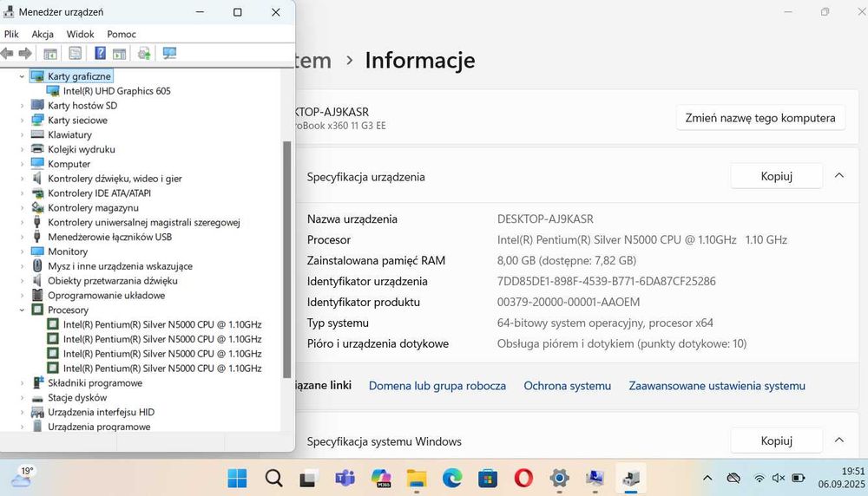Open Microsoft Store from taskbar
Image resolution: width=868 pixels, height=496 pixels.
pyautogui.click(x=488, y=479)
